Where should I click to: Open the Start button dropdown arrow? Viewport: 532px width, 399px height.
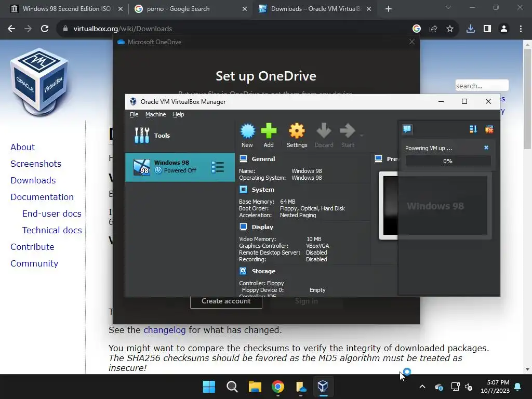tap(362, 136)
